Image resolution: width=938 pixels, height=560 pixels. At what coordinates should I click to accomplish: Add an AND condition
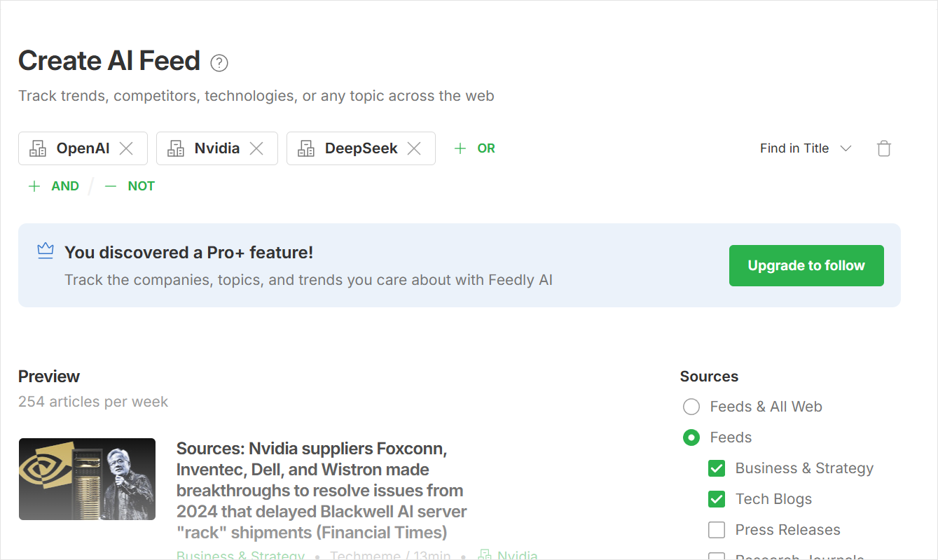point(54,186)
